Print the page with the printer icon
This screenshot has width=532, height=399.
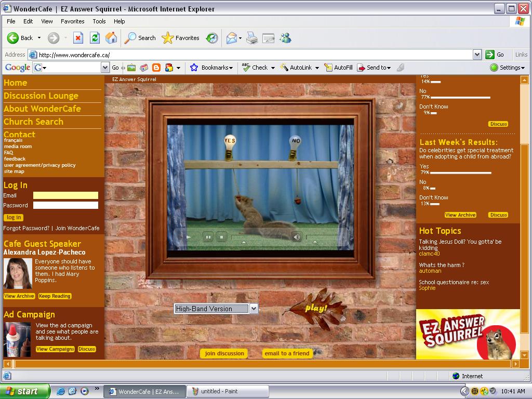252,38
